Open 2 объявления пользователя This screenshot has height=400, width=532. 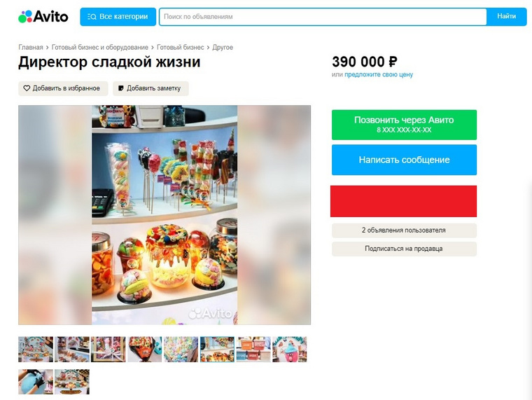(404, 230)
